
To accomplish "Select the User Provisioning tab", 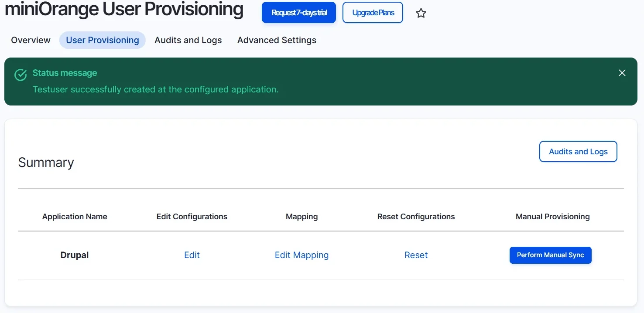I will 103,40.
